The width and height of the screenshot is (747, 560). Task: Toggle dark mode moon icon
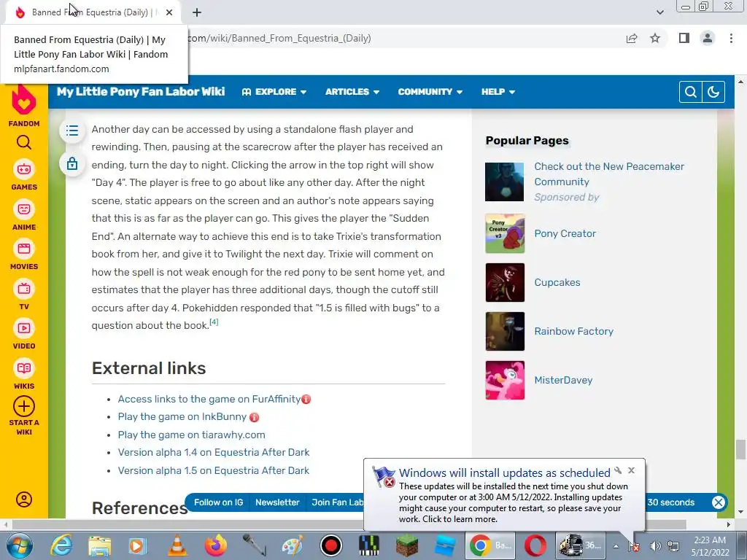[x=713, y=92]
